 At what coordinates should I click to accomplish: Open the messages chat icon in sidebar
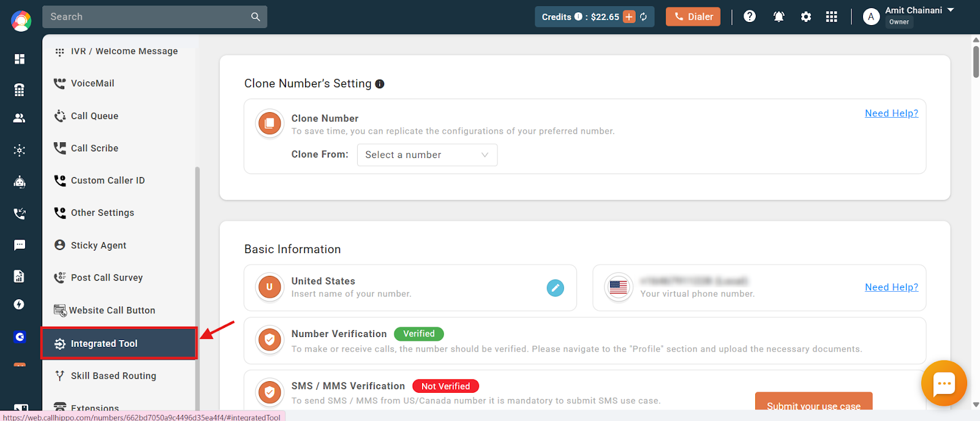(20, 245)
